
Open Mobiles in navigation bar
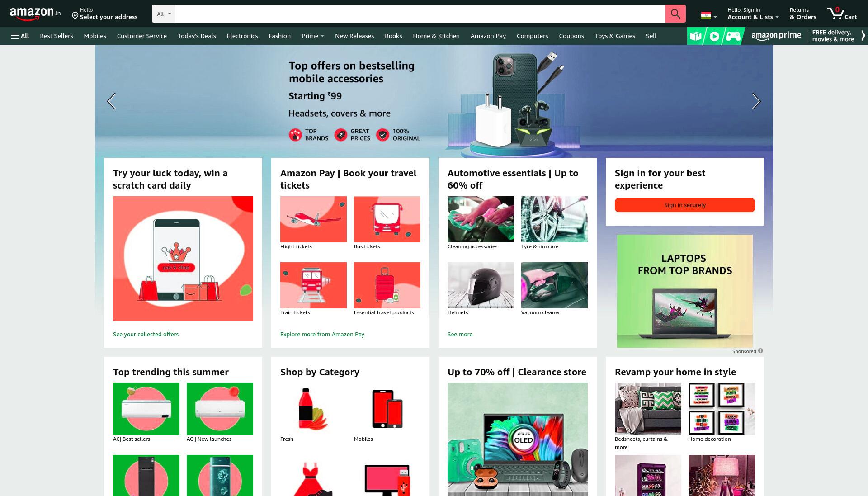pyautogui.click(x=95, y=36)
